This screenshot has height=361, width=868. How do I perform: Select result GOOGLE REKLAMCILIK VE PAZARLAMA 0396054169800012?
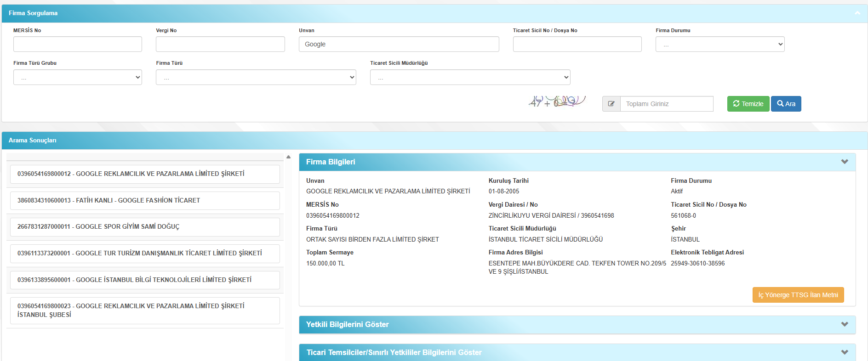click(x=145, y=174)
